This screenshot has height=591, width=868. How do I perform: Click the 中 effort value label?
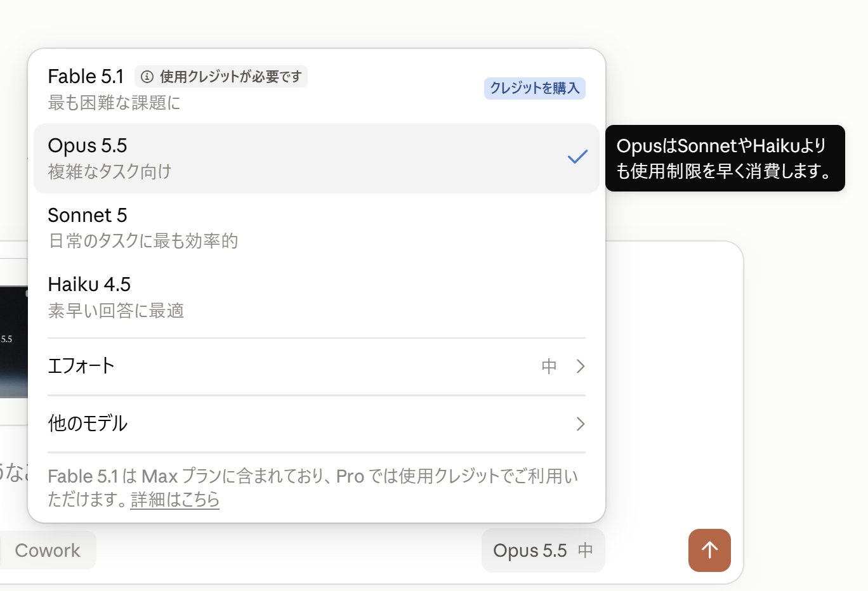(x=549, y=366)
